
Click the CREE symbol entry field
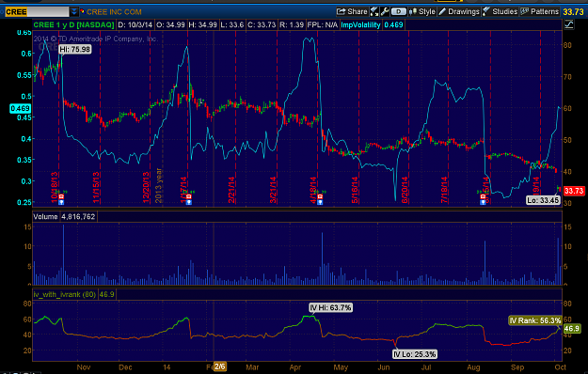(37, 12)
